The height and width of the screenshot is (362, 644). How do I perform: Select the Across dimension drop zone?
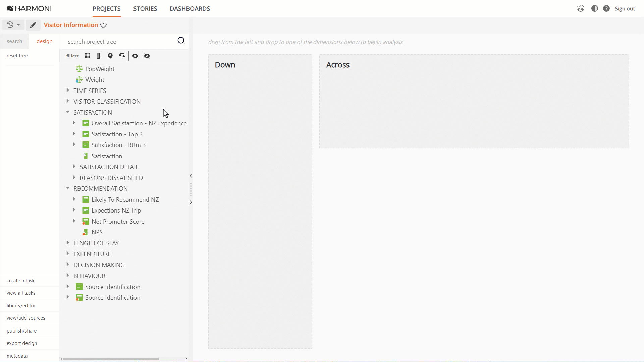[474, 101]
